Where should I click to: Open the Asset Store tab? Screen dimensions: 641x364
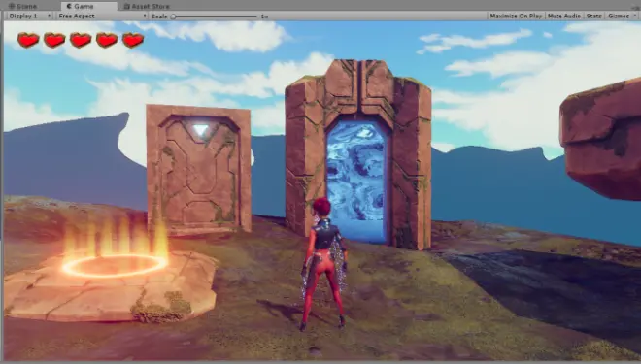click(147, 6)
